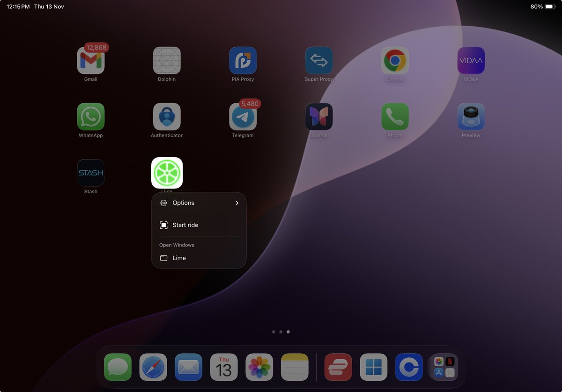
Task: Choose Start ride from context menu
Action: pos(199,225)
